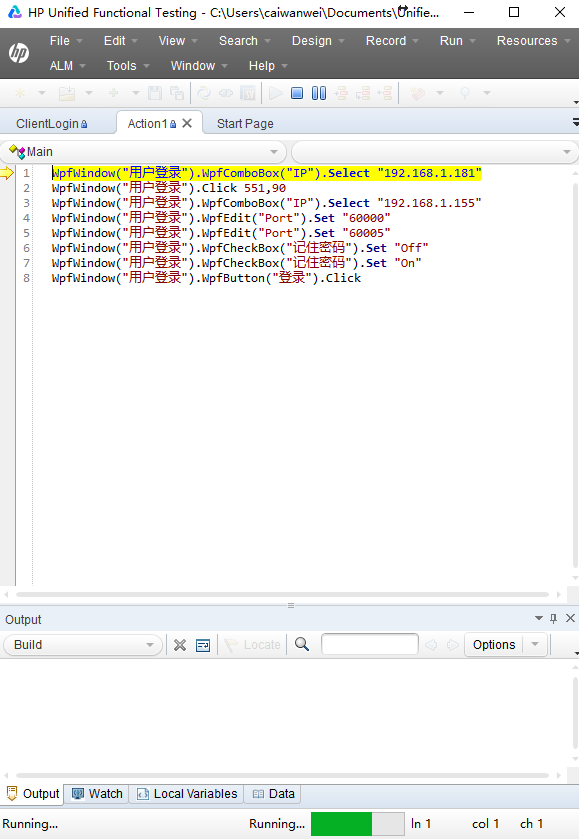
Task: Open the Output pane position menu arrow
Action: 539,618
